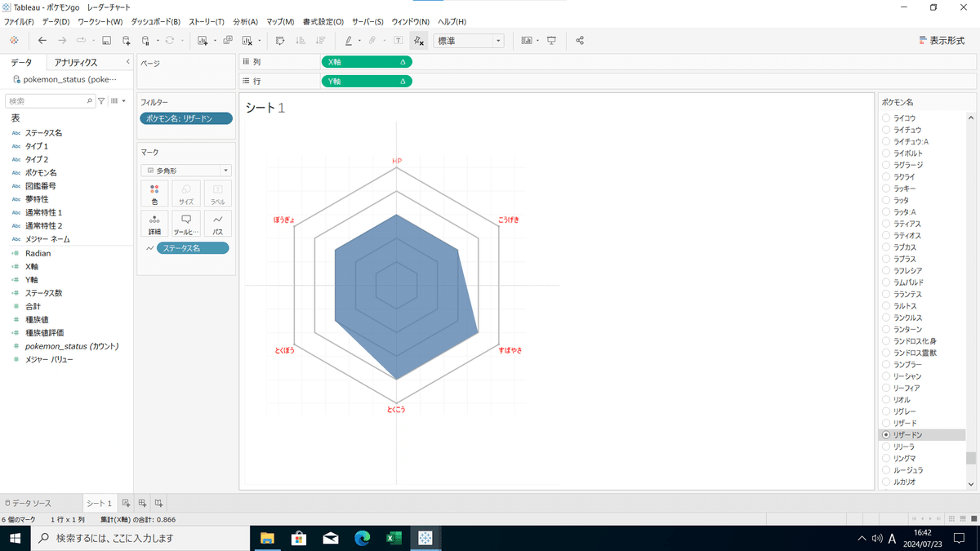Open new worksheet dropdown arrow in toolbar
980x551 pixels.
(213, 40)
